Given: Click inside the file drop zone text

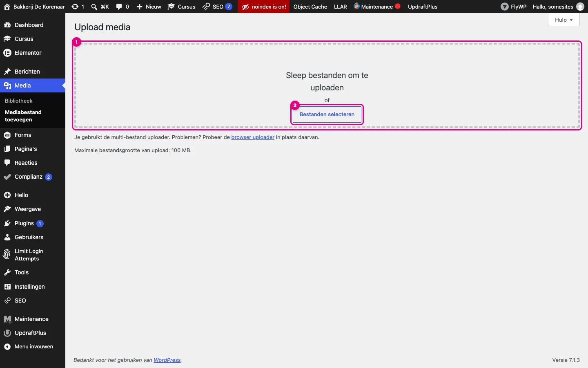Looking at the screenshot, I should pos(327,81).
